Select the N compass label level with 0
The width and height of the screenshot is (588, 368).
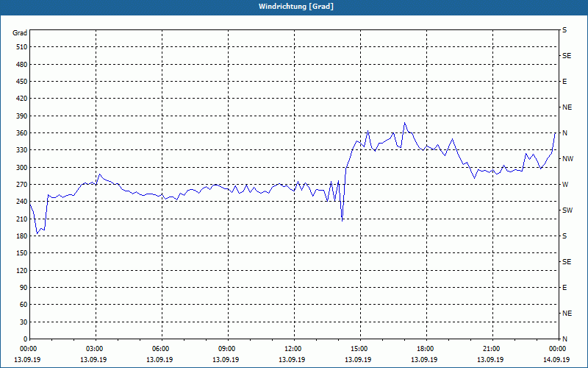coord(565,339)
